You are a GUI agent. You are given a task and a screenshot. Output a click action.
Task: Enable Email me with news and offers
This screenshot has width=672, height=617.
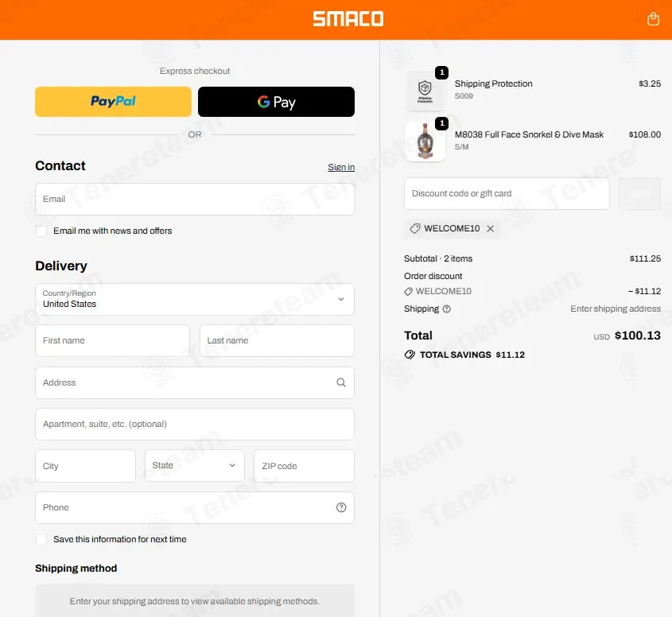(41, 231)
